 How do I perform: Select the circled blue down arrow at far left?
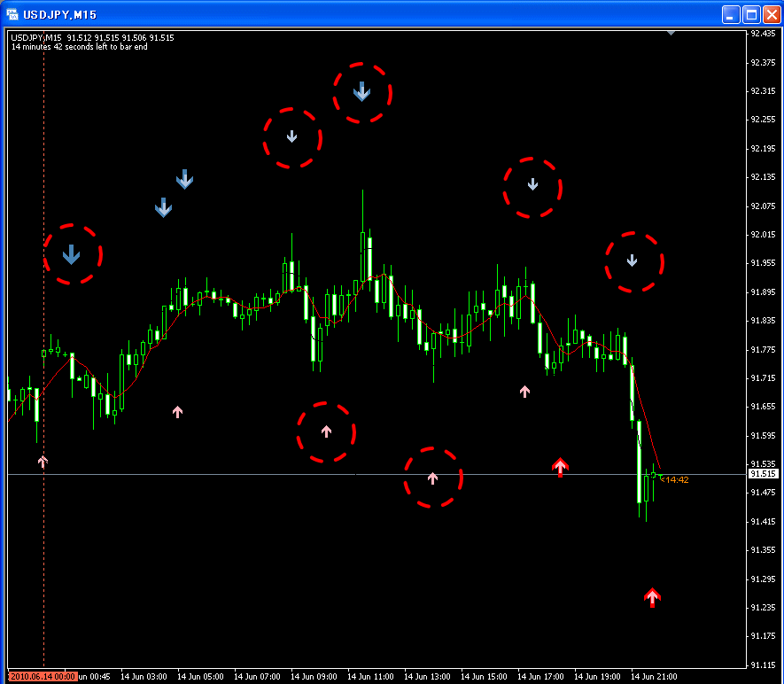pos(71,254)
